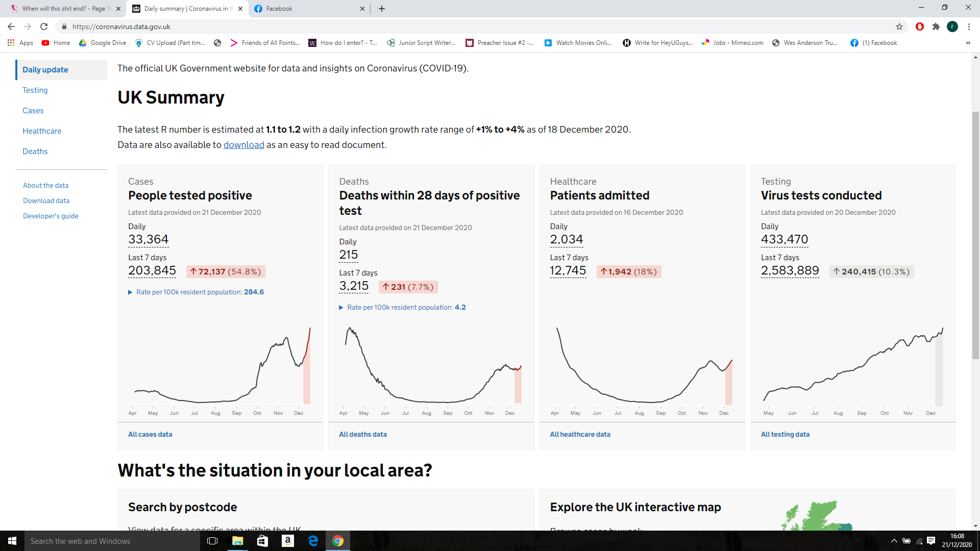This screenshot has height=551, width=980.
Task: Open the Chrome extensions puzzle icon
Action: [x=936, y=27]
